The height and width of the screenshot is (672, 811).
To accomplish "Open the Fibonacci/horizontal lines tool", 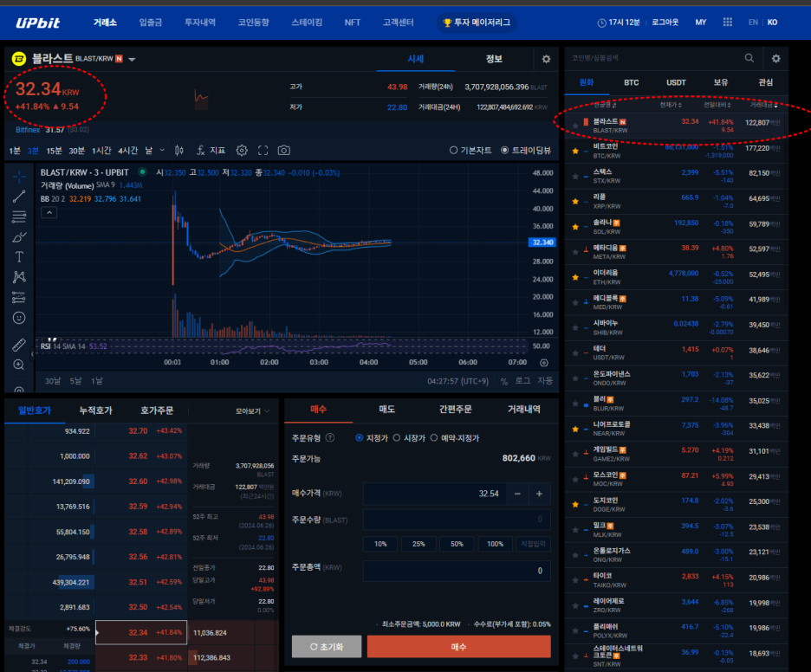I will 19,216.
